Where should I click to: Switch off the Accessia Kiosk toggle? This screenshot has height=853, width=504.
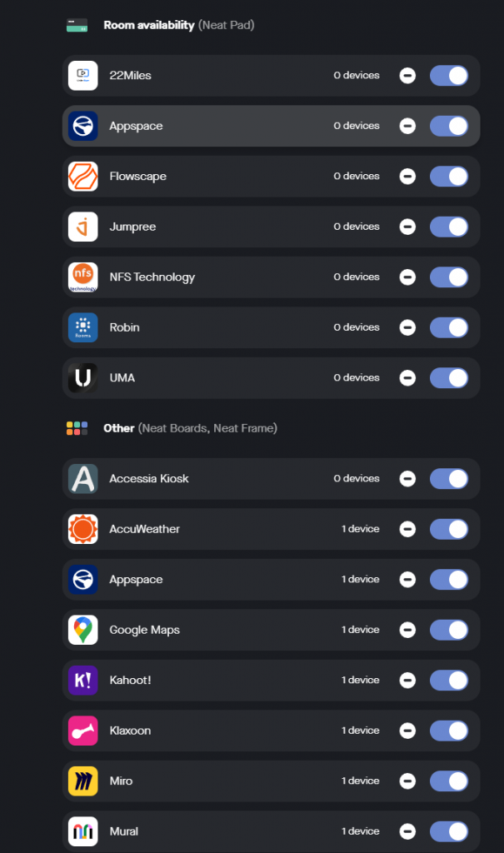[449, 478]
